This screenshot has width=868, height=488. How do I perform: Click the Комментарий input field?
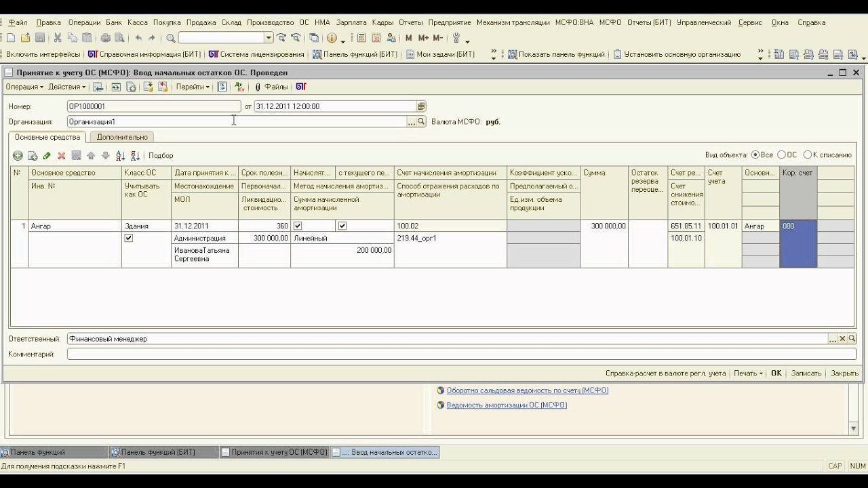click(x=462, y=354)
